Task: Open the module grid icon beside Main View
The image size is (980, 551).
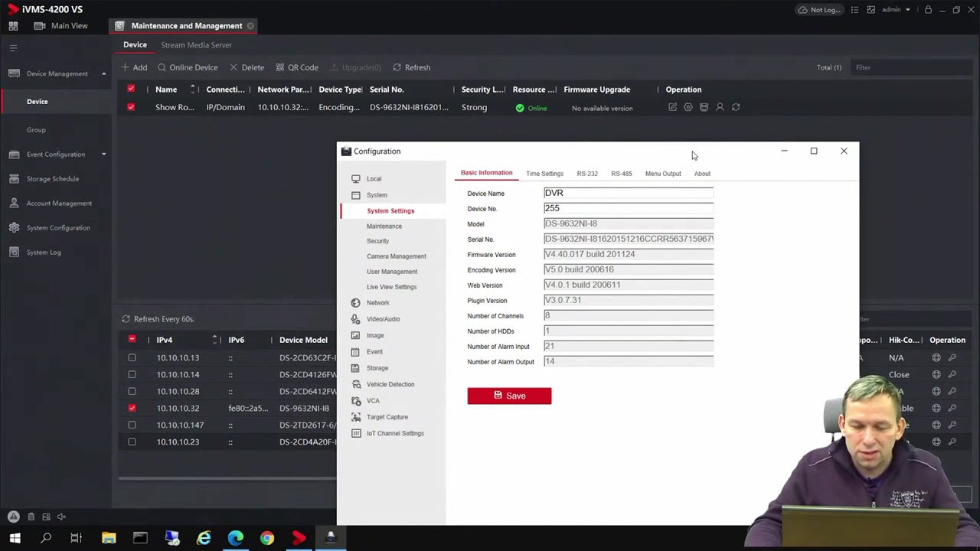Action: click(13, 26)
